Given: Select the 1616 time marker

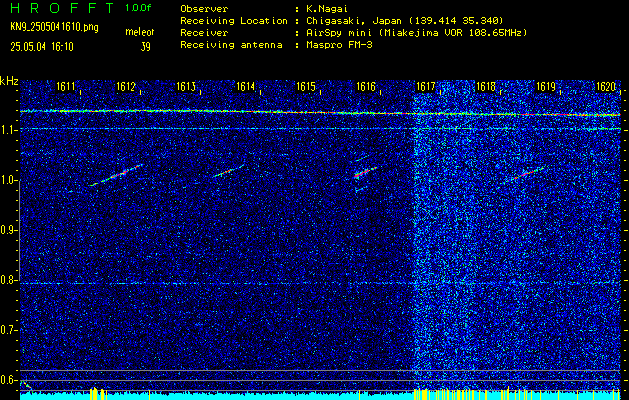Looking at the screenshot, I should point(366,86).
